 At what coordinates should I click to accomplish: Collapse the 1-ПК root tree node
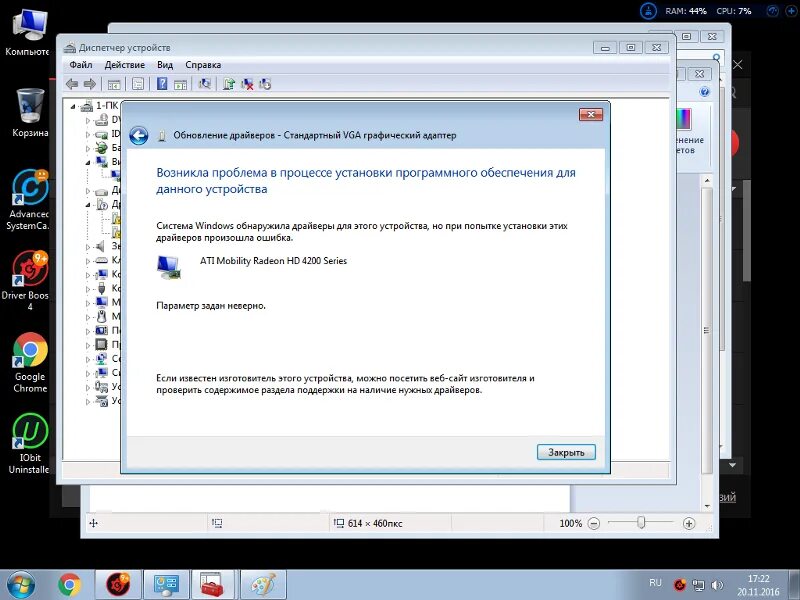[73, 106]
